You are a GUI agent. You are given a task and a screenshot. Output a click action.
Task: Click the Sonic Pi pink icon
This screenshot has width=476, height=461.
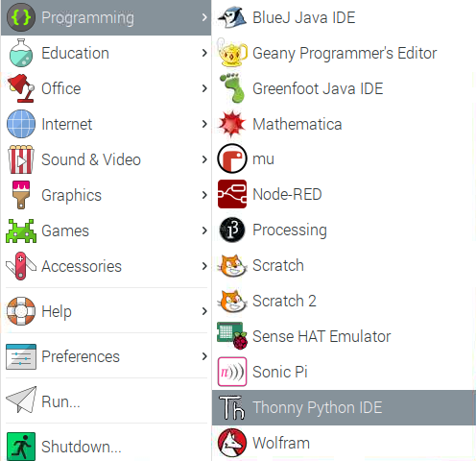[232, 372]
